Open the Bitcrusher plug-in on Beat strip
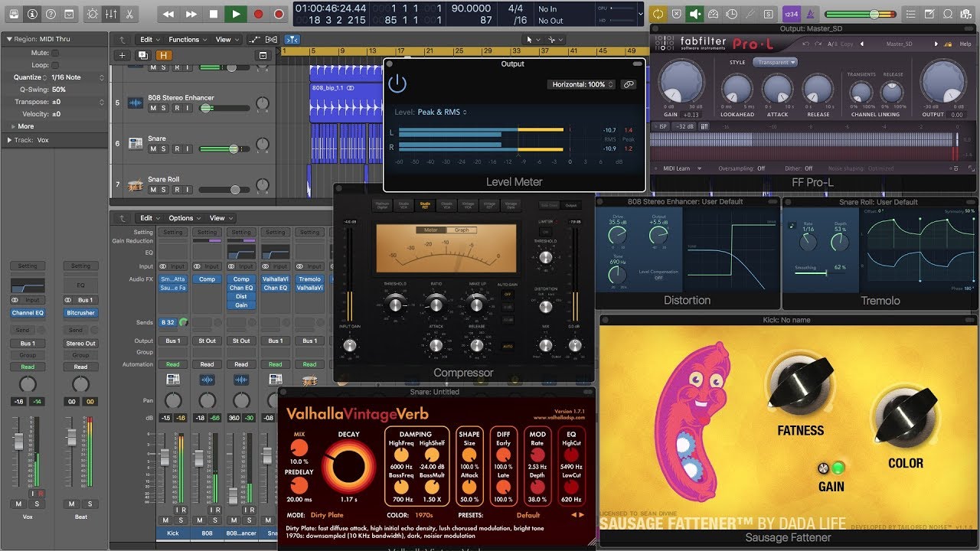Screen dimensions: 980x551 (x=80, y=313)
